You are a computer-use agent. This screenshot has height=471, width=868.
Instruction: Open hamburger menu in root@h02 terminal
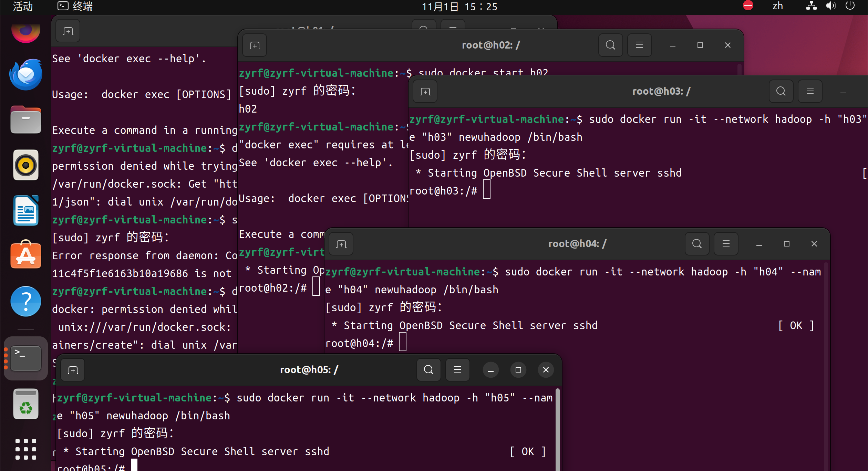tap(639, 45)
